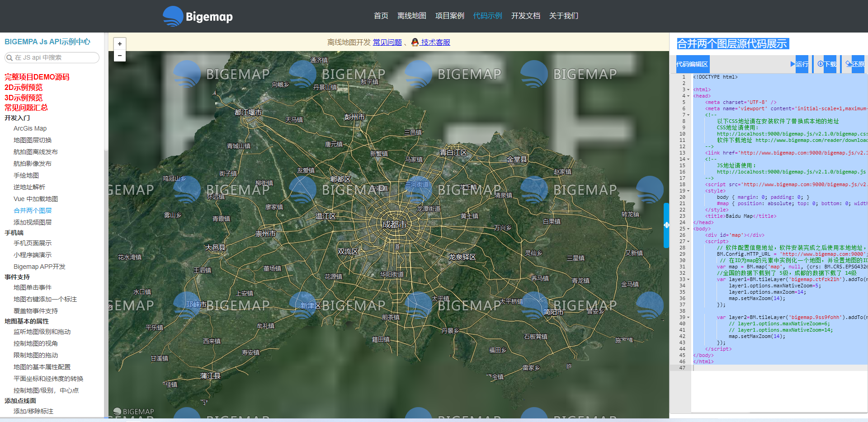The height and width of the screenshot is (422, 868).
Task: Click the sidebar vertical scrollbar
Action: pos(106,91)
